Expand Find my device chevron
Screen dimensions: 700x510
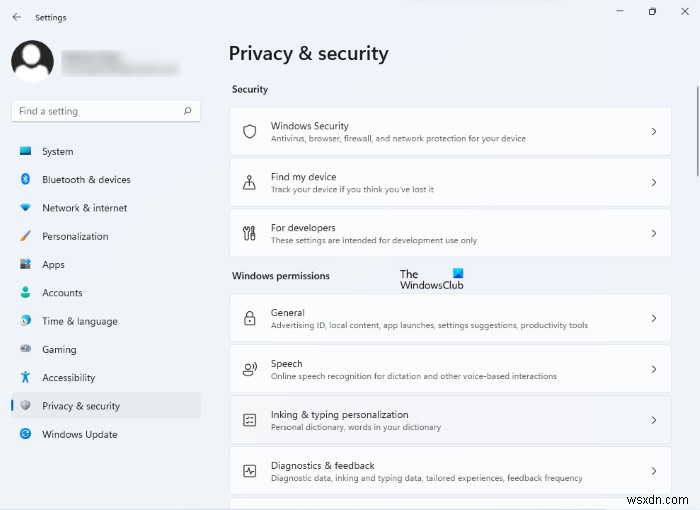pyautogui.click(x=653, y=183)
